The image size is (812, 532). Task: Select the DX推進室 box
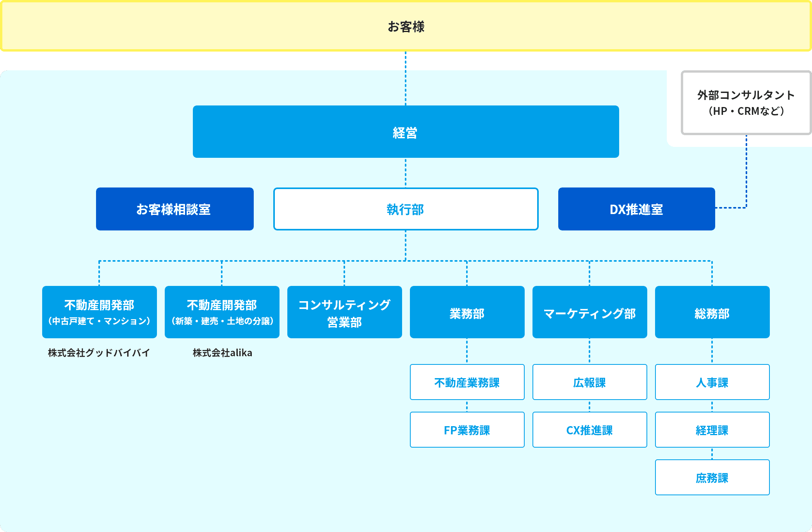coord(636,209)
